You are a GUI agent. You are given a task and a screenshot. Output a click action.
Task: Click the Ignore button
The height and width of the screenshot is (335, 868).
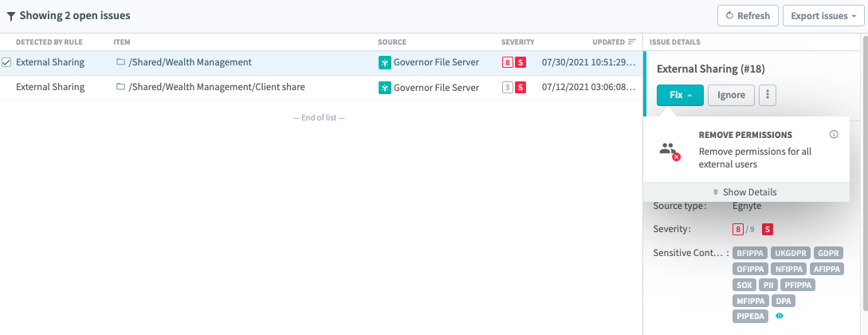pos(731,95)
